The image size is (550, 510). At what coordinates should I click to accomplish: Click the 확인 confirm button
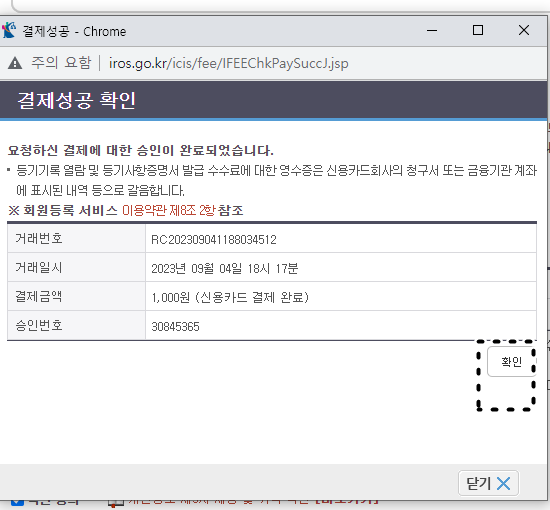511,361
